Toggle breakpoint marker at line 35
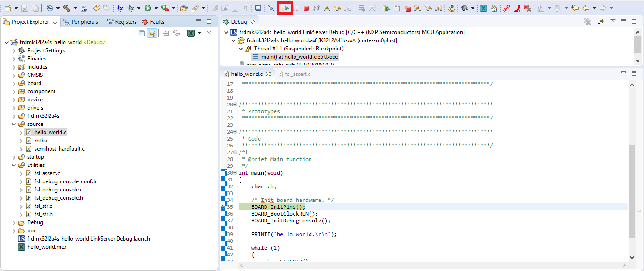 (223, 207)
